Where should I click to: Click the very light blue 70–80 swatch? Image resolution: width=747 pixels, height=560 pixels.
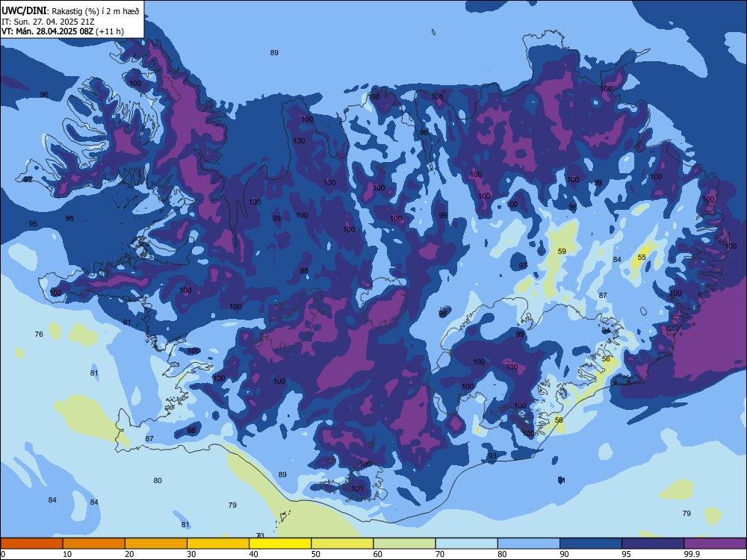466,544
